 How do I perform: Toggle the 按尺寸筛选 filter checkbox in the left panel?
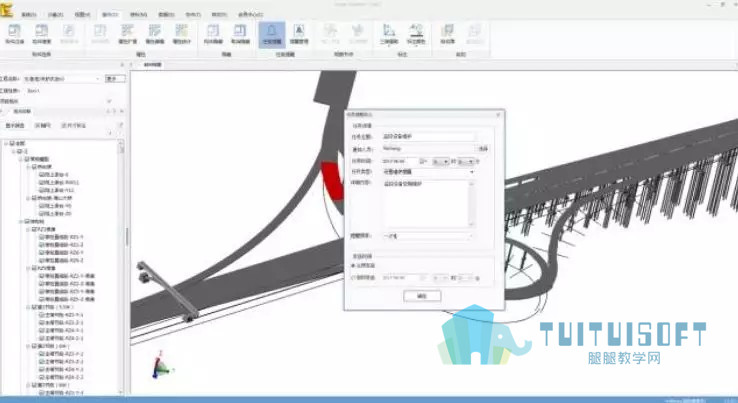coord(64,126)
